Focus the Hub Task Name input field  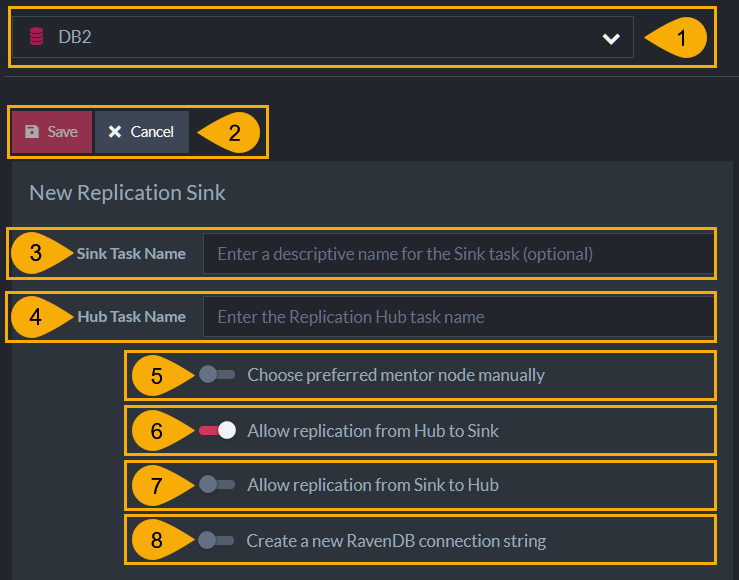tap(459, 317)
